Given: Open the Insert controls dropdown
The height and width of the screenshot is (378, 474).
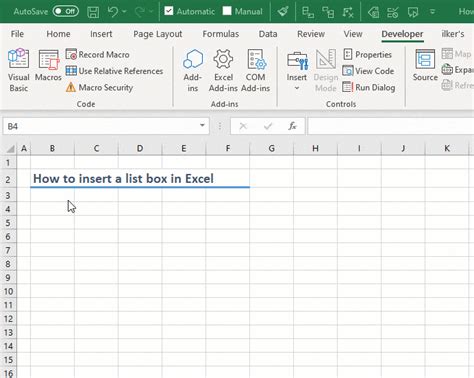Looking at the screenshot, I should pyautogui.click(x=297, y=71).
